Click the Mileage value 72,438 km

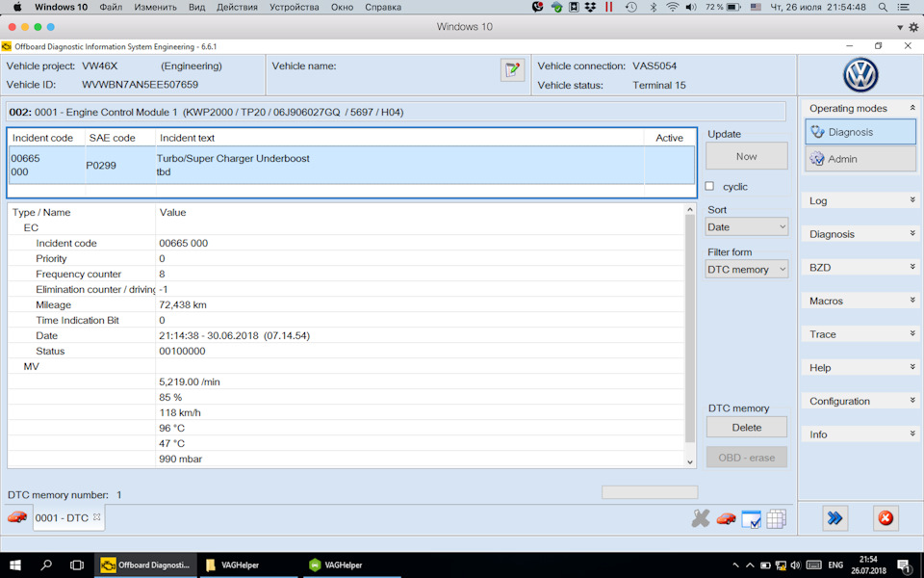coord(183,305)
